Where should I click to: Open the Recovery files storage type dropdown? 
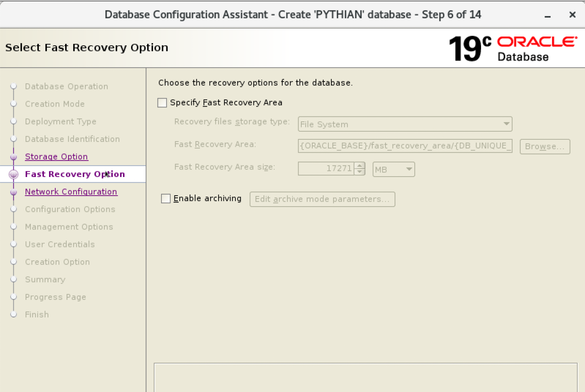506,124
